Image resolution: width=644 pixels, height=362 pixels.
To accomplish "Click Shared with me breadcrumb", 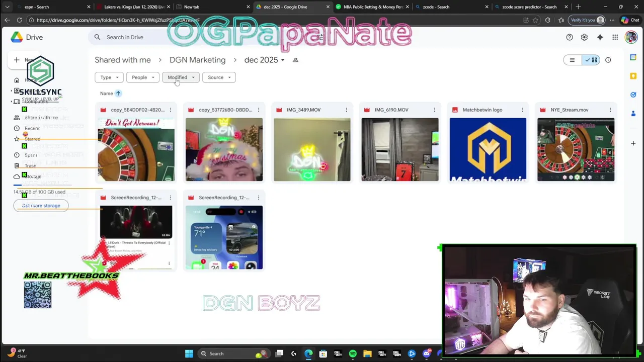I will [123, 60].
